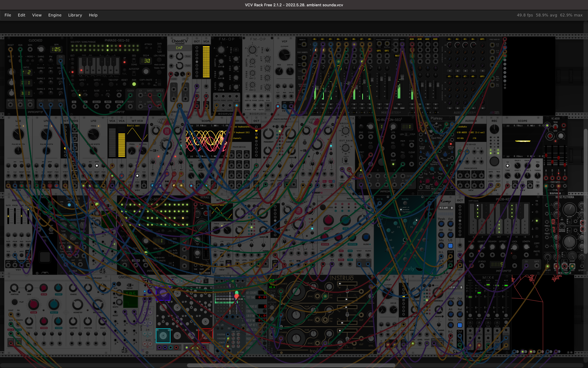
Task: Toggle the AUTOSTEP switch on PHRASE-SEQ-32
Action: click(x=134, y=74)
